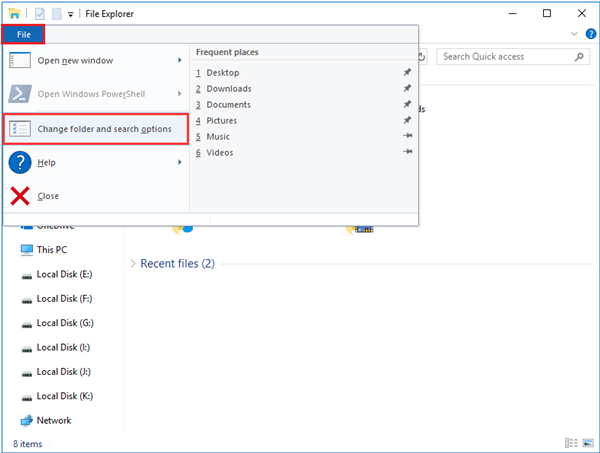Click the PowerShell icon in the menu

(x=20, y=94)
